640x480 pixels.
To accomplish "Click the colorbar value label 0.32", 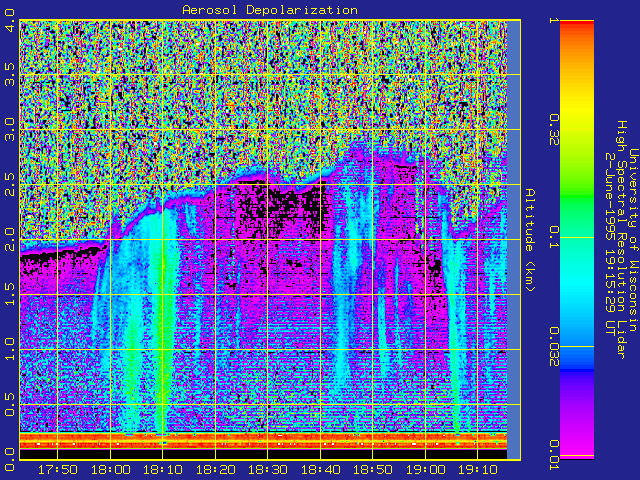I will point(553,130).
